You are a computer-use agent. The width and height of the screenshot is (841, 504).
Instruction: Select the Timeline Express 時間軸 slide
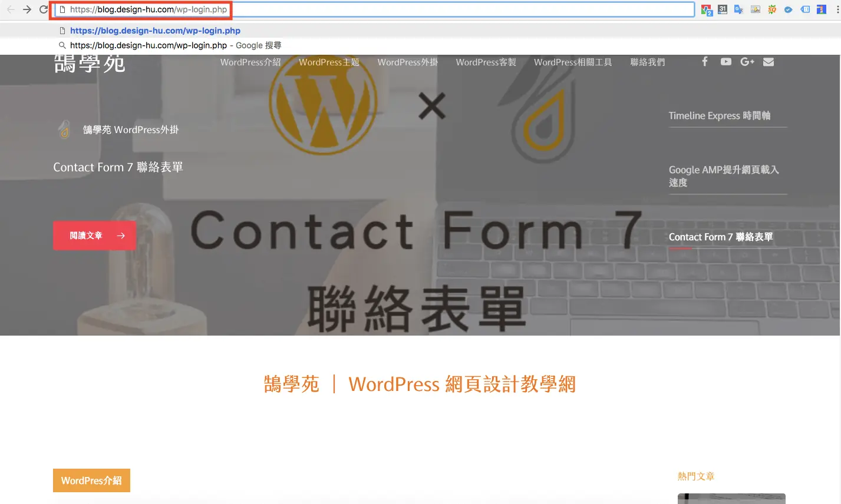click(720, 115)
